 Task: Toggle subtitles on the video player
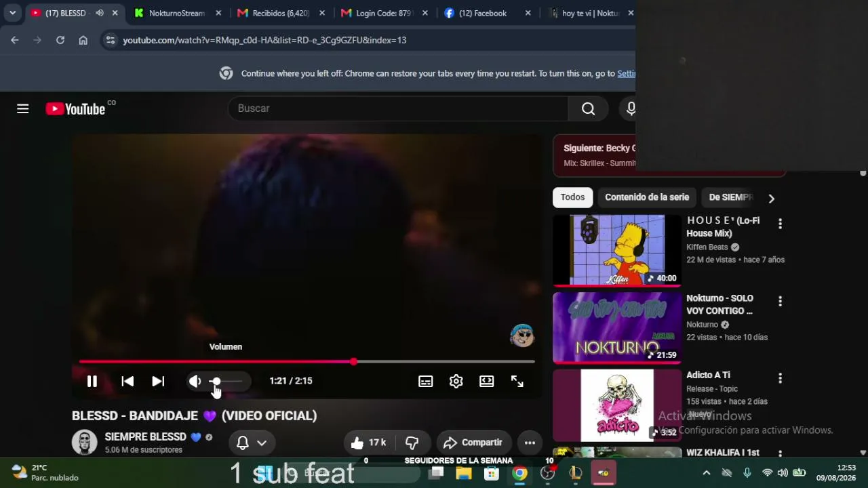coord(426,382)
